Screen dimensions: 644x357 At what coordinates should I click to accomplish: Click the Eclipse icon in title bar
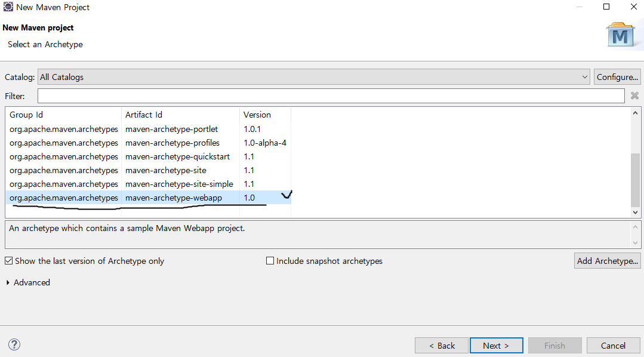click(8, 7)
